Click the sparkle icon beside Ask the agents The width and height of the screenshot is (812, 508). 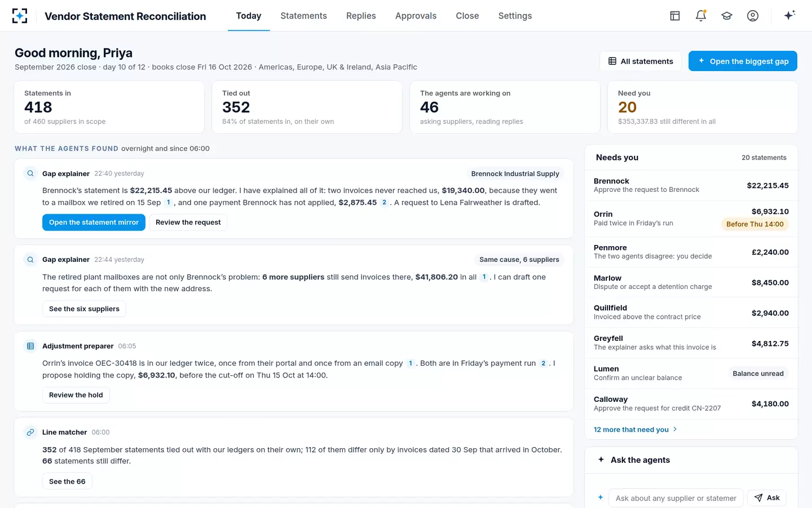coord(601,459)
